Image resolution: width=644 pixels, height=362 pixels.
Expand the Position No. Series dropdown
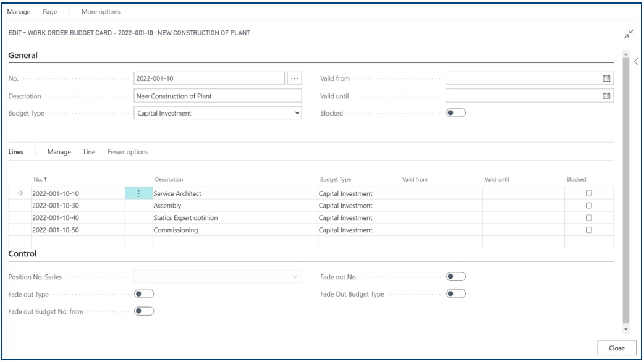click(218, 277)
